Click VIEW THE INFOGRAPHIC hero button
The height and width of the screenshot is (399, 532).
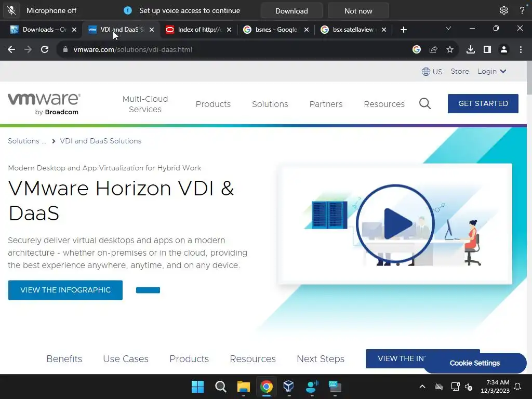point(65,290)
